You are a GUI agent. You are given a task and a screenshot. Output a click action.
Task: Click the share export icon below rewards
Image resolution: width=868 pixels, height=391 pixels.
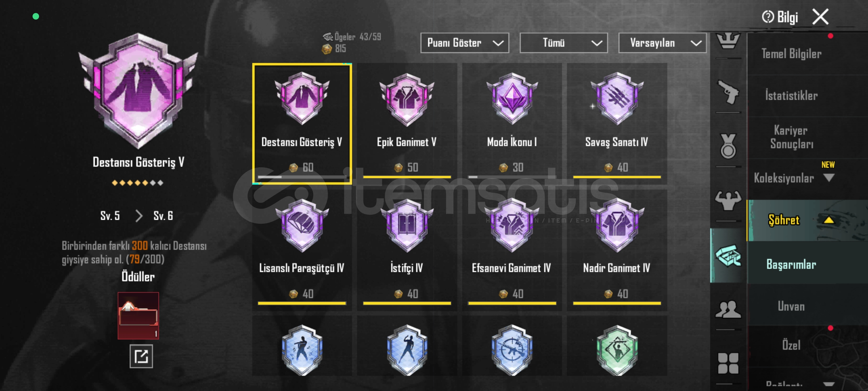141,356
